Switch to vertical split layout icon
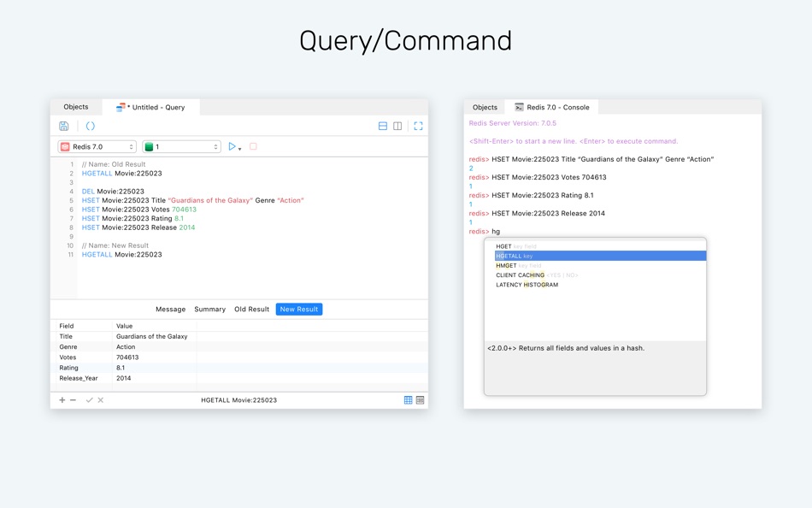The height and width of the screenshot is (508, 812). pos(397,126)
